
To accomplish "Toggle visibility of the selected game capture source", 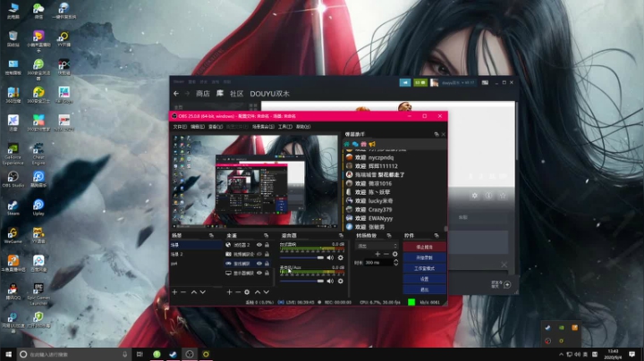I will coord(259,264).
